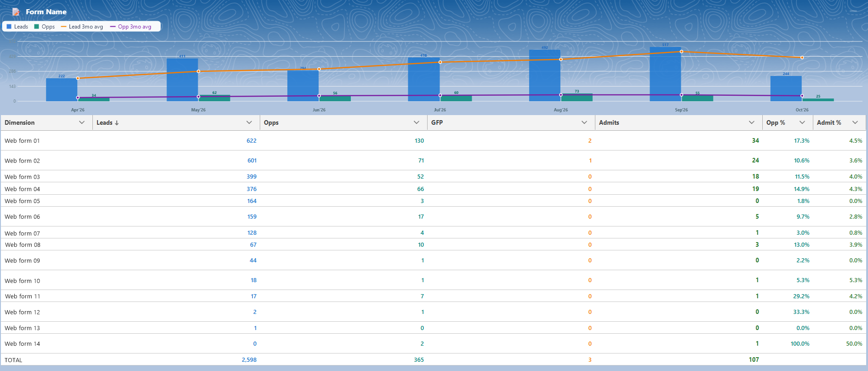Open the Leads column filter dropdown
868x371 pixels.
click(x=249, y=122)
